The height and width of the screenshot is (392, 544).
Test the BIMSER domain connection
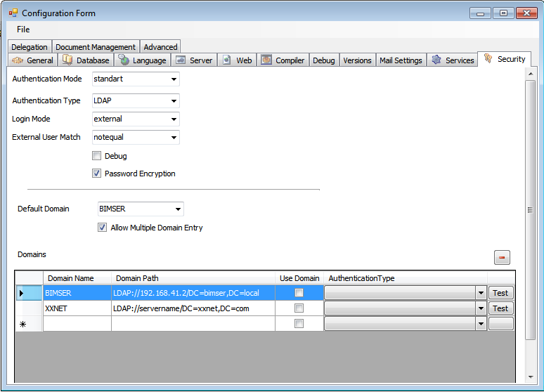point(500,293)
